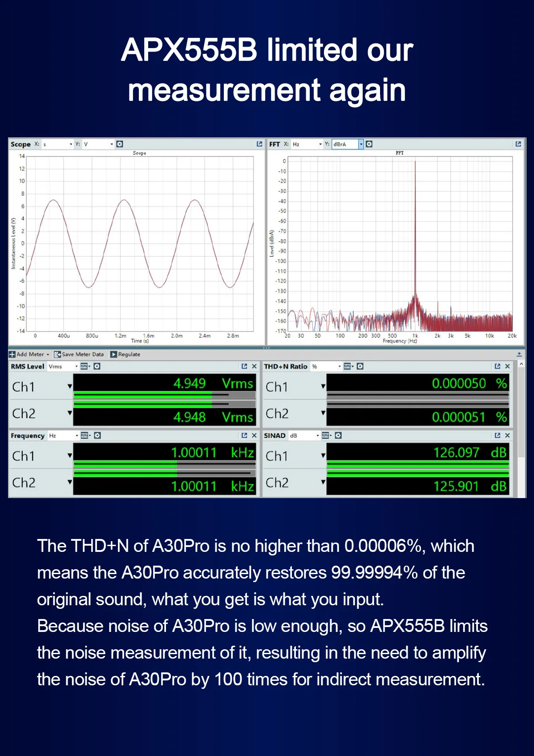Viewport: 534px width, 756px height.
Task: Pop out the Scope graph panel
Action: pos(259,144)
